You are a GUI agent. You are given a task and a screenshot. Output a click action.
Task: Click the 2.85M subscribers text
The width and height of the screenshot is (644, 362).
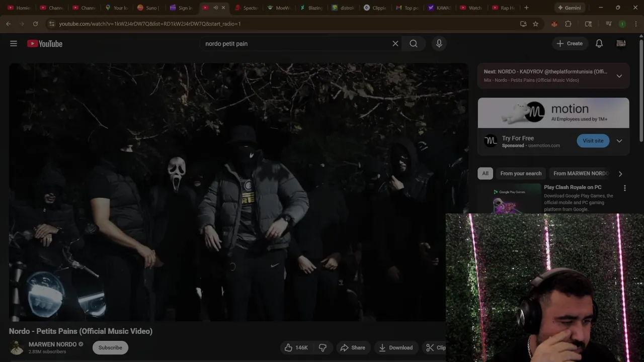pyautogui.click(x=47, y=351)
